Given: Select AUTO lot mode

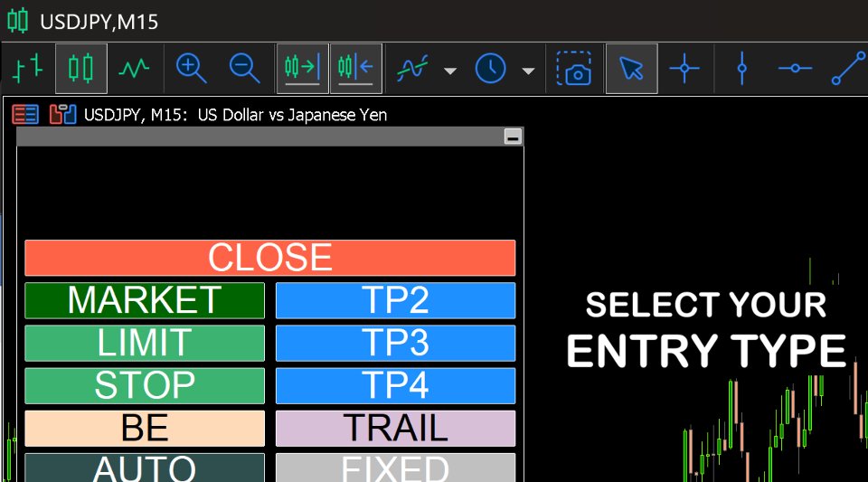Looking at the screenshot, I should [145, 468].
